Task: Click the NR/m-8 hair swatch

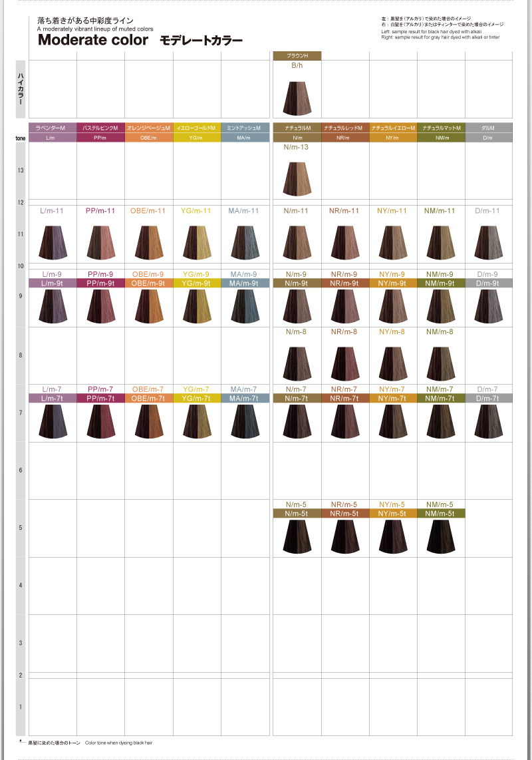Action: click(x=345, y=363)
